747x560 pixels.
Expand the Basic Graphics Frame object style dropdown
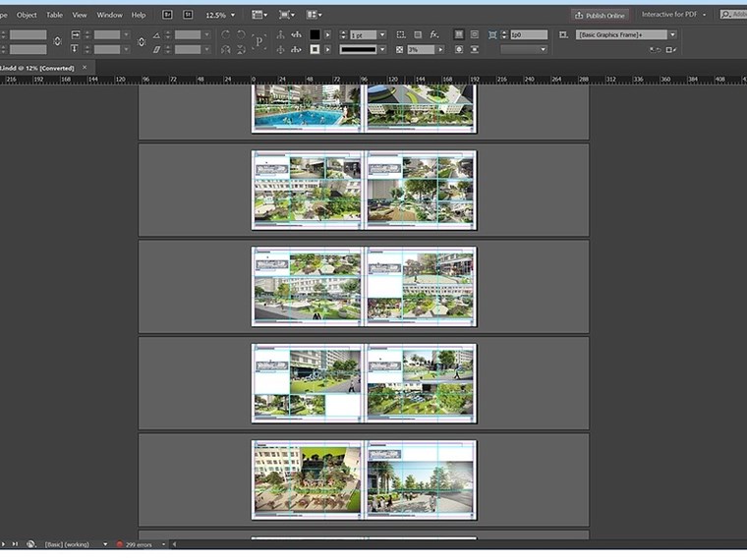pyautogui.click(x=672, y=34)
